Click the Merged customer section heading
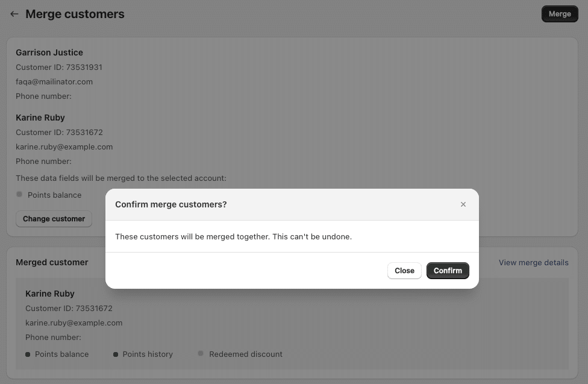Viewport: 588px width, 384px height. (52, 262)
